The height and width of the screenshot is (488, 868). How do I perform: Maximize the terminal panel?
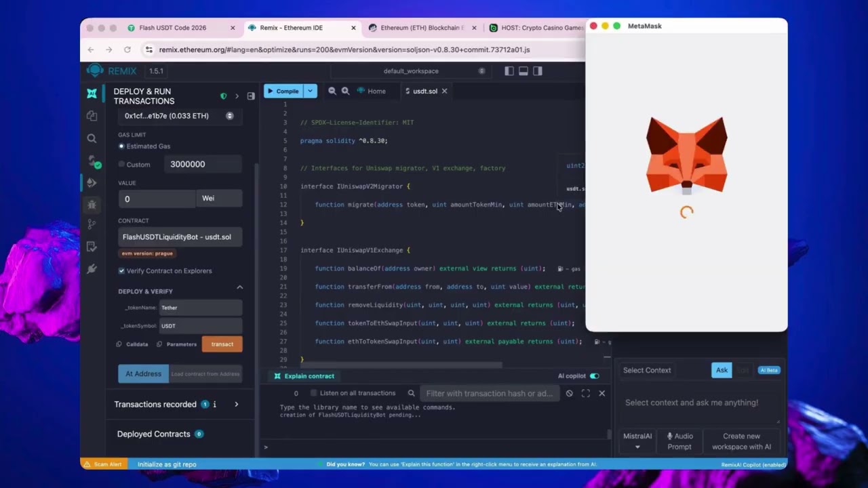tap(586, 393)
